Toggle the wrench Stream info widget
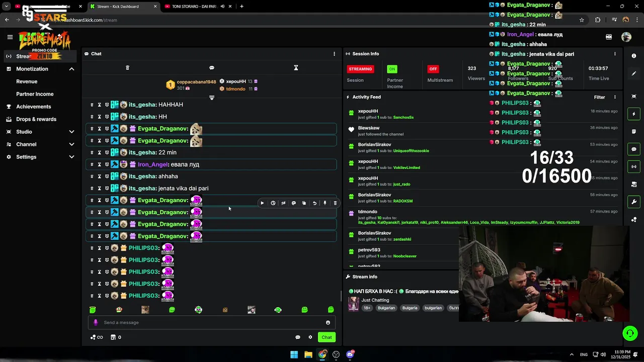This screenshot has height=362, width=644. tap(634, 202)
